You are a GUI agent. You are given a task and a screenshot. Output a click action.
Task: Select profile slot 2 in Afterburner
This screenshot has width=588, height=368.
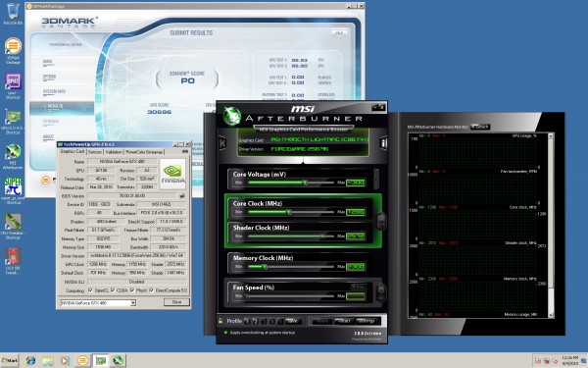[255, 321]
